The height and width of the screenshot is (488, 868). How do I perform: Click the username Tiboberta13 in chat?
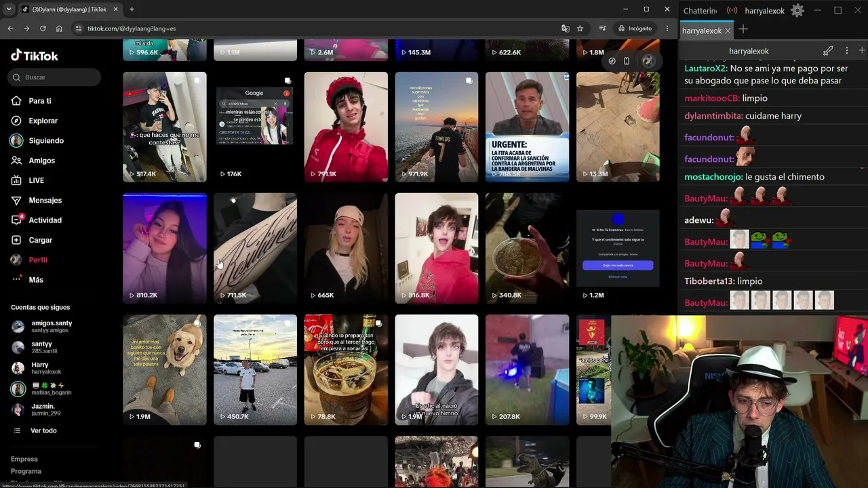[709, 281]
